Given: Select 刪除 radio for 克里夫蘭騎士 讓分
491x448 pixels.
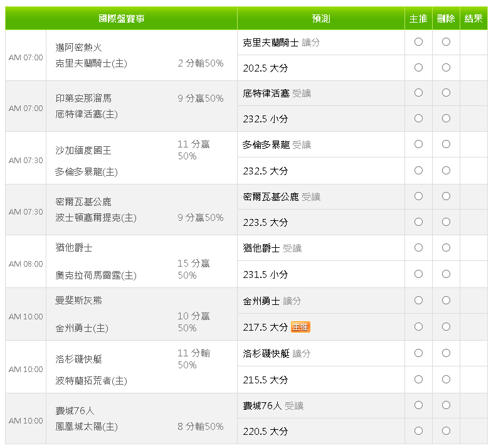Looking at the screenshot, I should pos(446,41).
